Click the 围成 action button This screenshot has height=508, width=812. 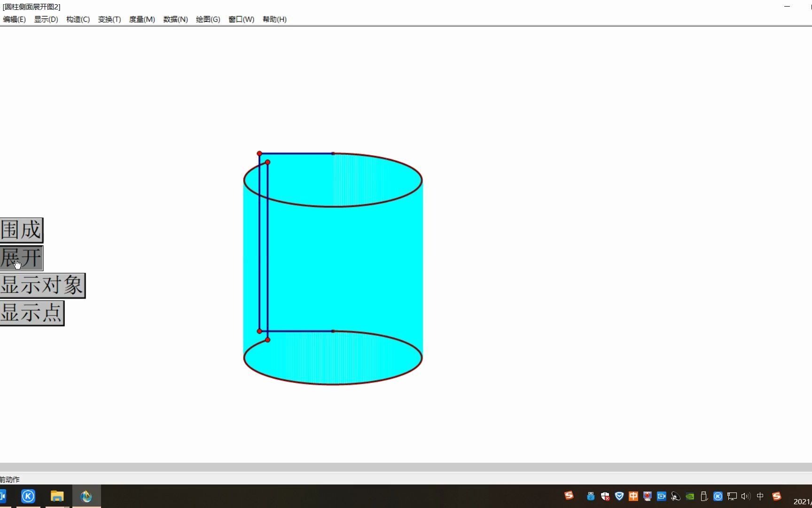[x=21, y=230]
